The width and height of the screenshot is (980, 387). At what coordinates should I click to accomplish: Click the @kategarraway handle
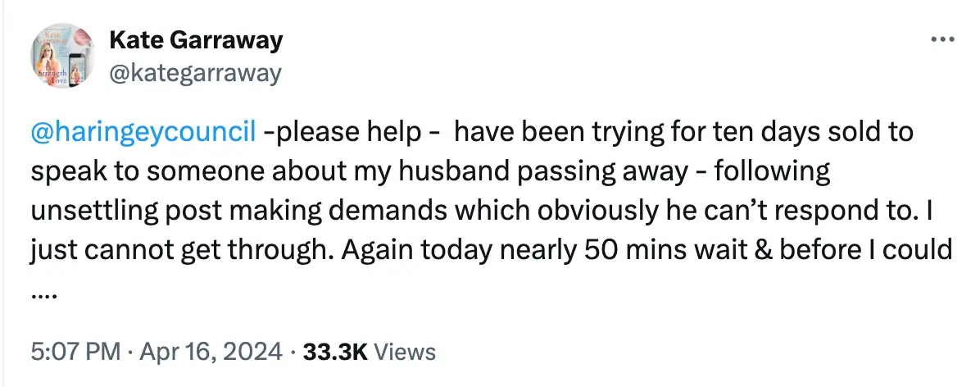pyautogui.click(x=194, y=73)
